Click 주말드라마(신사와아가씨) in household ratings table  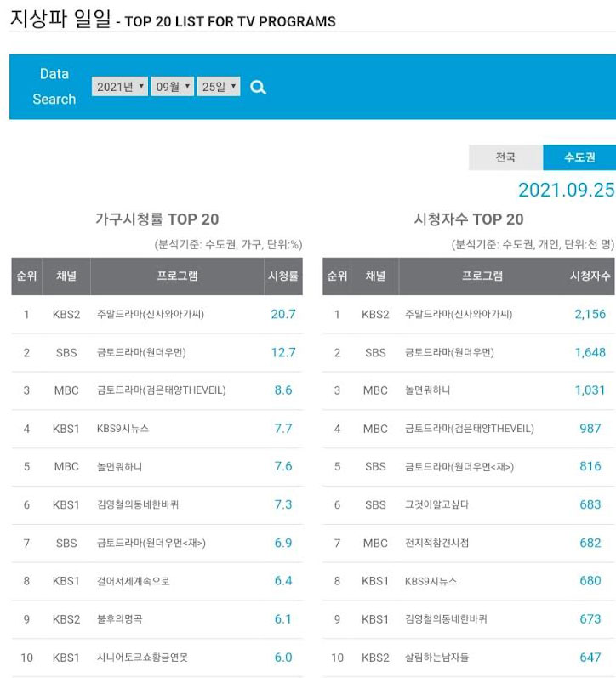150,315
